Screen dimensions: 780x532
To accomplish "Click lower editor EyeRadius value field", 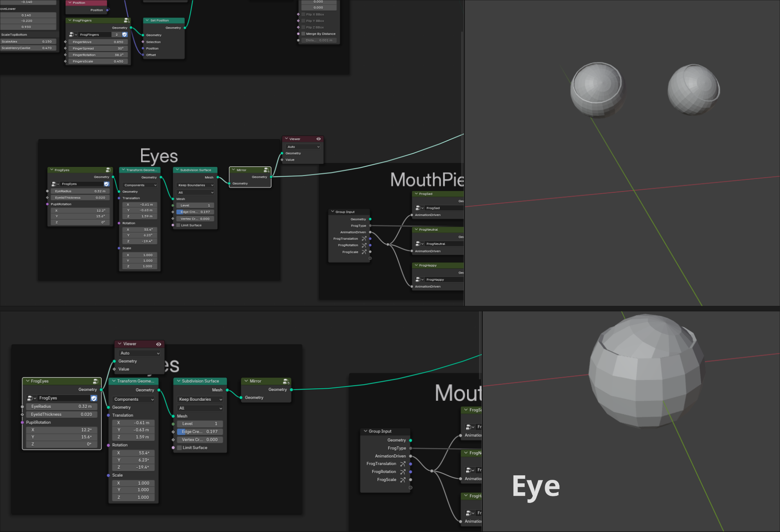I will [62, 407].
